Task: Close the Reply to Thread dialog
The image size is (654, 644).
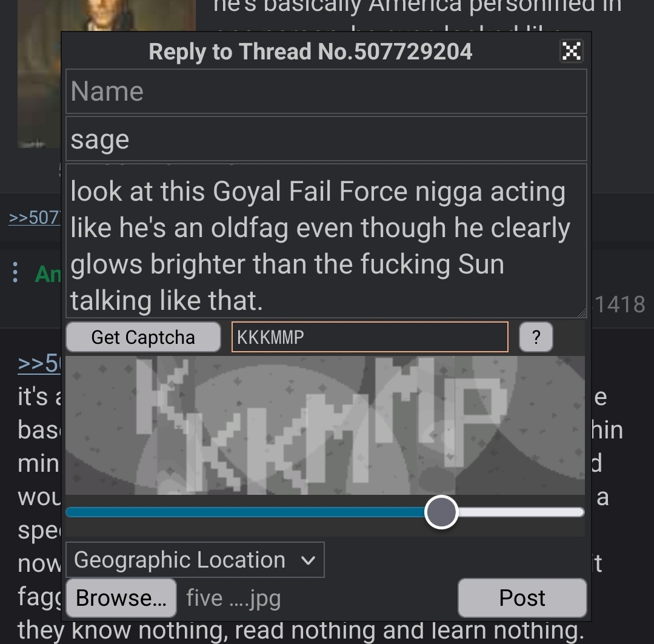Action: click(571, 52)
